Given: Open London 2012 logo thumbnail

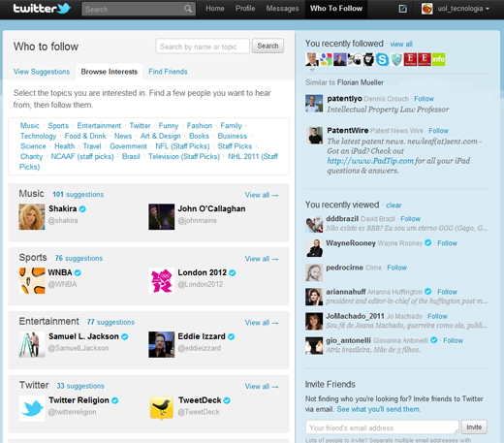Looking at the screenshot, I should tap(161, 281).
